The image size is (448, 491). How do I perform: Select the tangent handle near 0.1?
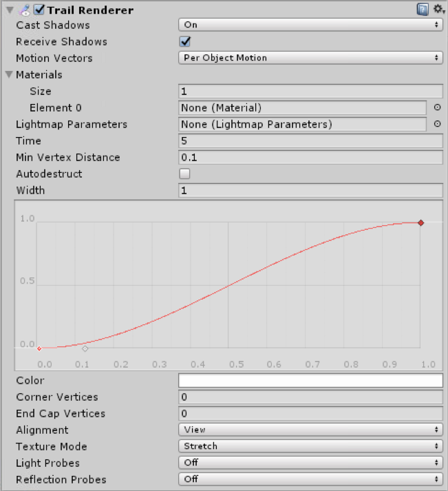tap(85, 348)
